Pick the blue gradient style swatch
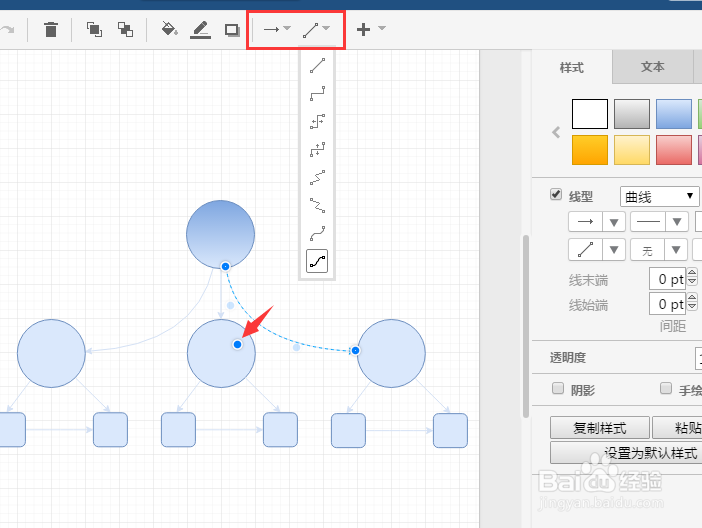 pyautogui.click(x=674, y=114)
